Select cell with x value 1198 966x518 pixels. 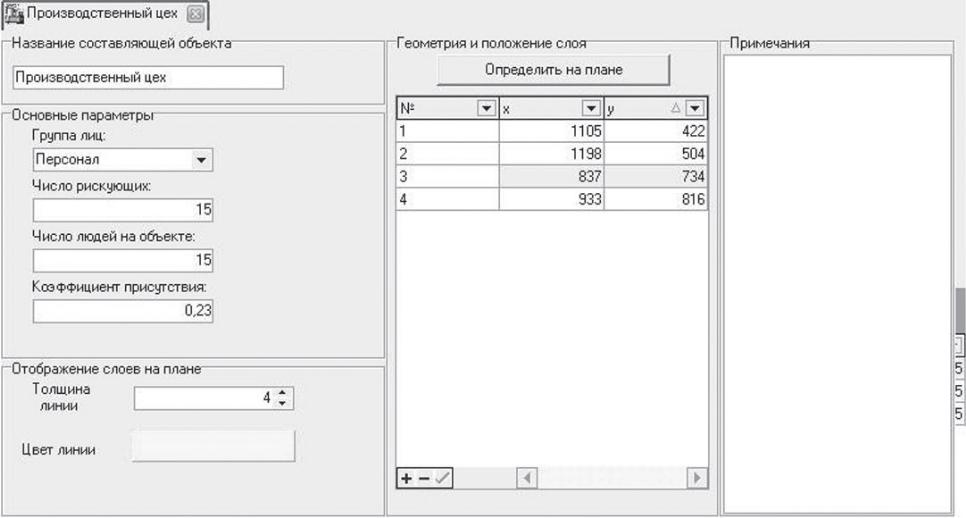click(x=551, y=154)
